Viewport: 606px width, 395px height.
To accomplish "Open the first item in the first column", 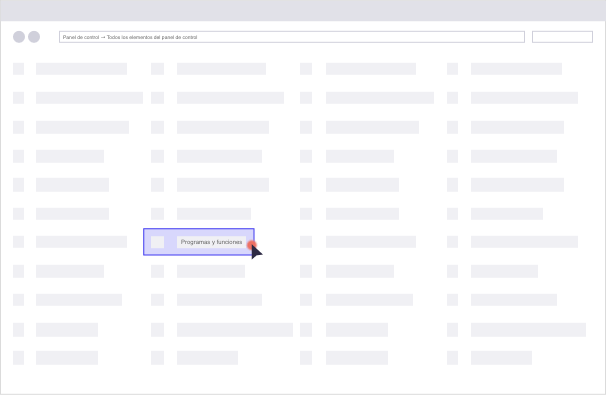I will pos(81,69).
